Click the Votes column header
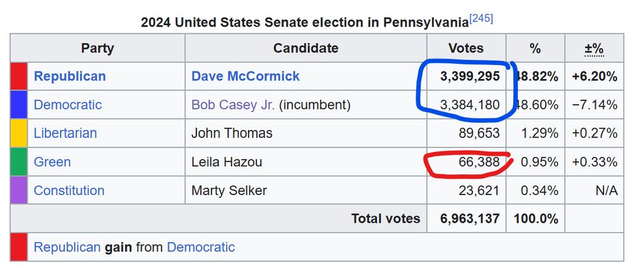 click(x=466, y=48)
